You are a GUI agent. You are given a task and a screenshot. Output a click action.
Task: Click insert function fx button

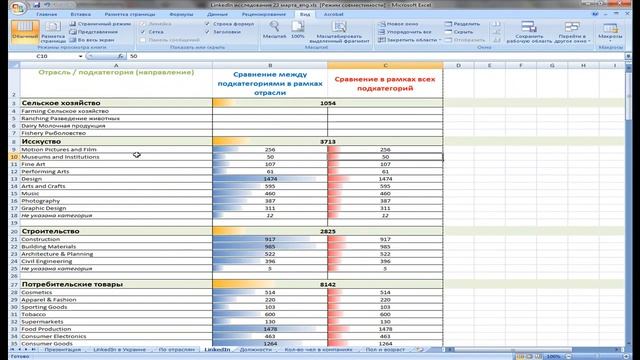(x=120, y=56)
